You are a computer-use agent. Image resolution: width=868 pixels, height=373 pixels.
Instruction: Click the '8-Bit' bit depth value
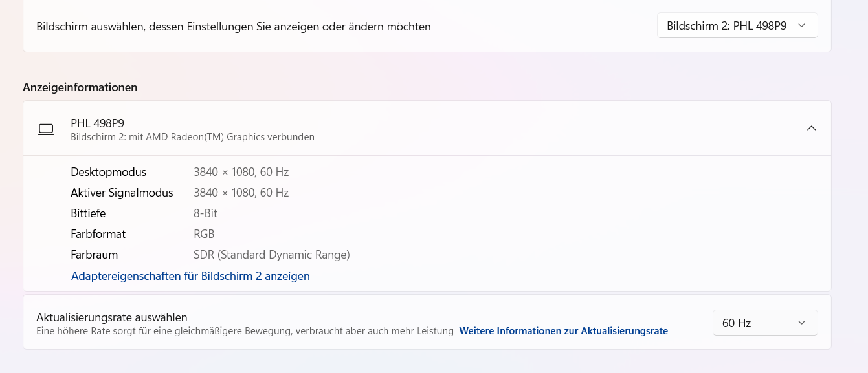205,213
